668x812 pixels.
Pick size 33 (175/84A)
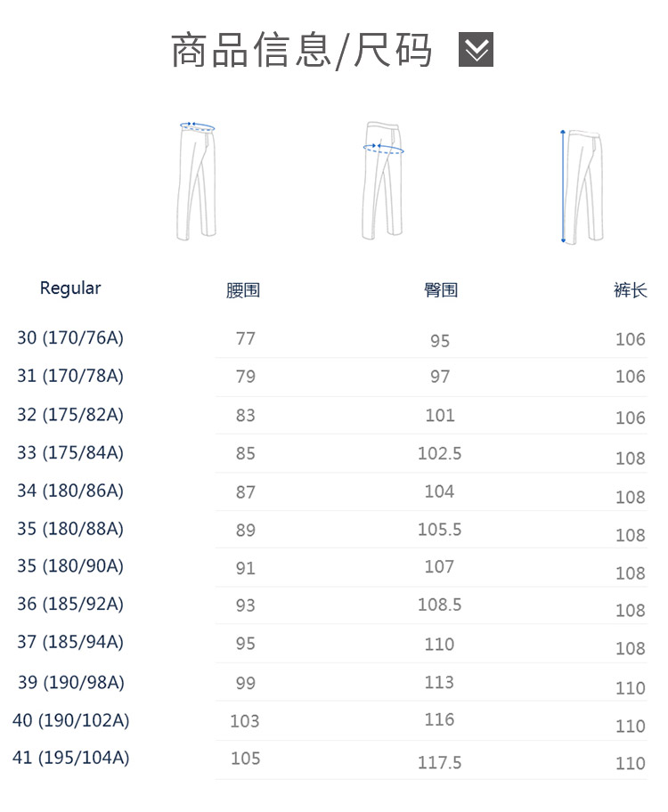pos(70,453)
